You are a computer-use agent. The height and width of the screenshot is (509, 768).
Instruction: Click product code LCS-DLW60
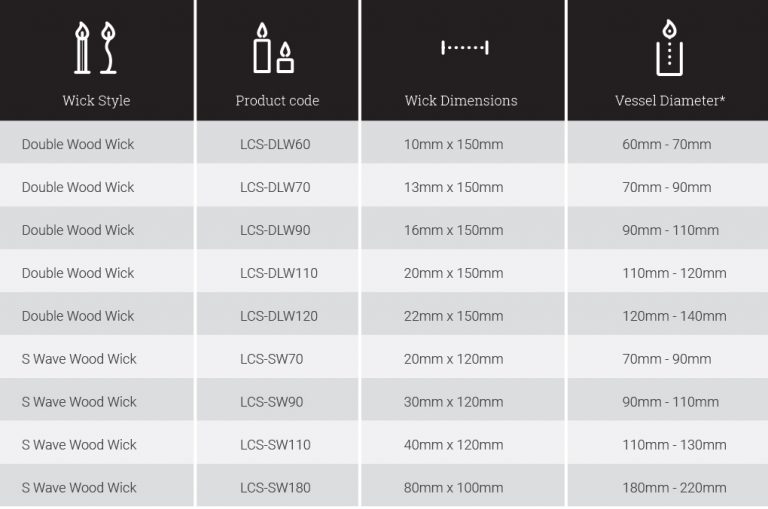click(x=275, y=145)
